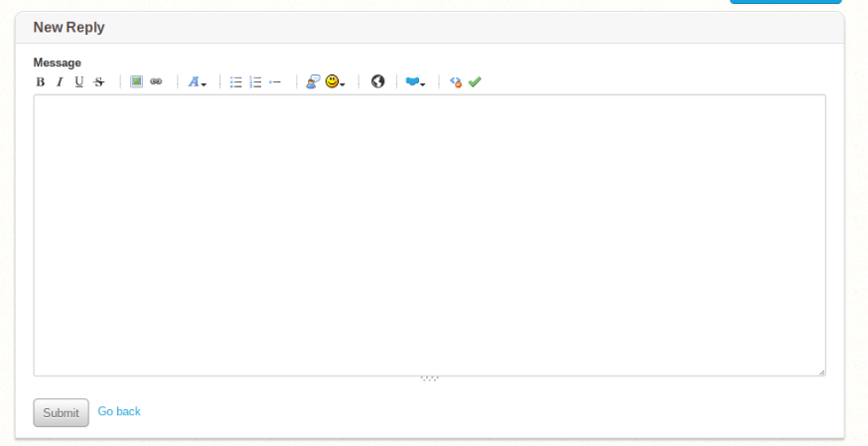
Task: Toggle underline text formatting
Action: [x=79, y=82]
